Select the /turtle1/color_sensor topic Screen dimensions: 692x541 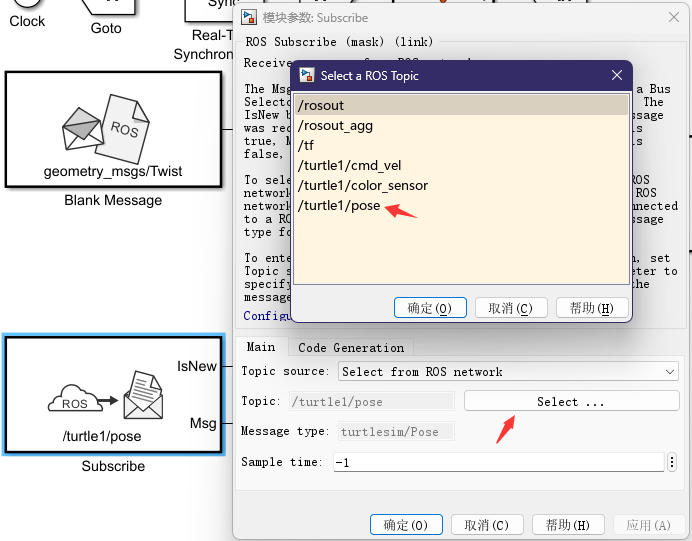coord(461,185)
